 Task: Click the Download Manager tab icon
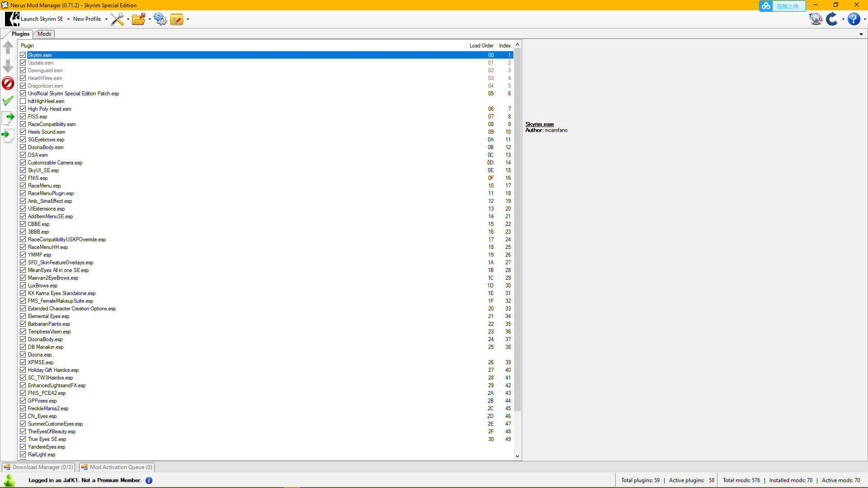(7, 467)
